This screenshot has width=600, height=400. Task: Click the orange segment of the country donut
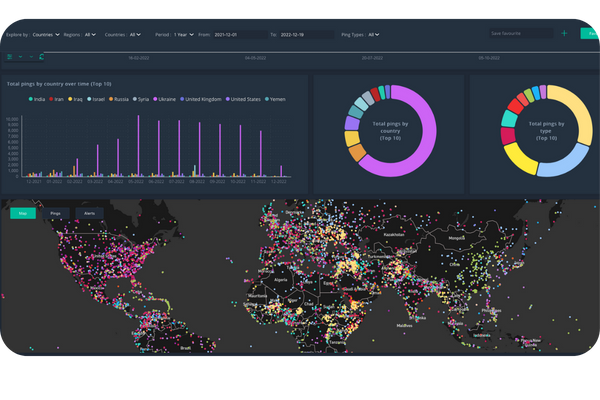(358, 153)
